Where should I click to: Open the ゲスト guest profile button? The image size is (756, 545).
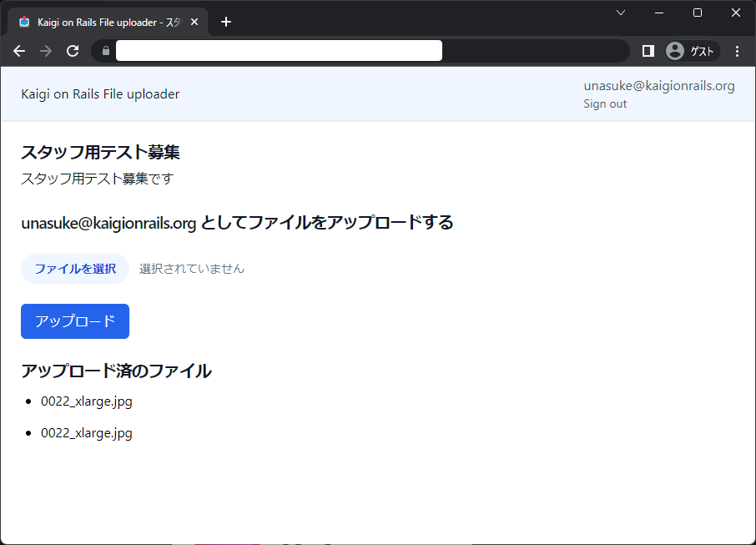click(x=693, y=51)
